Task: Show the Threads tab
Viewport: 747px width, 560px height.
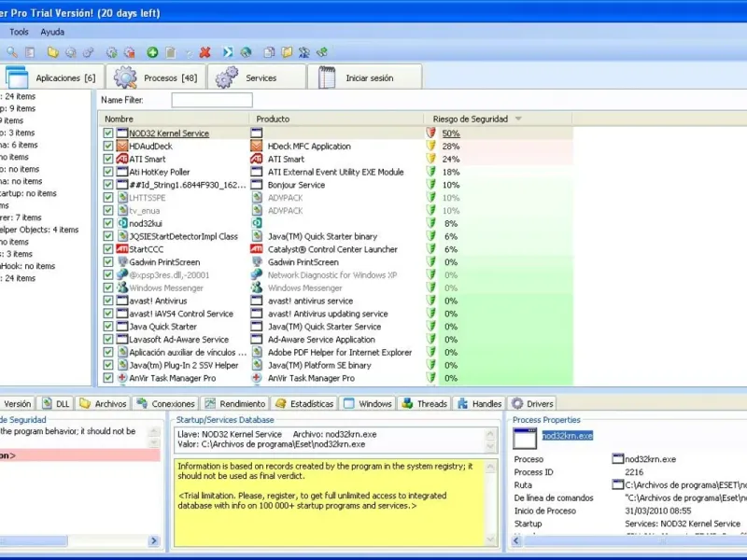Action: pyautogui.click(x=424, y=403)
